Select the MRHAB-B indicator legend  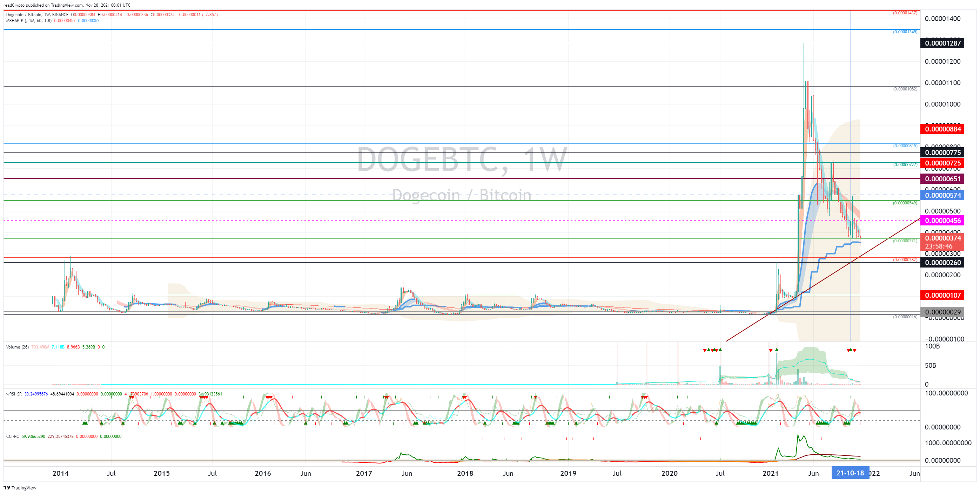29,21
